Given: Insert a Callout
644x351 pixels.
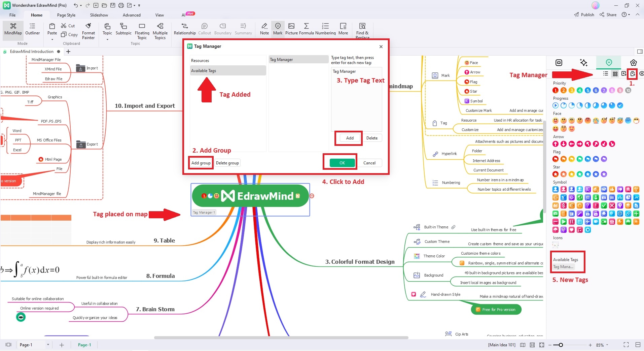Looking at the screenshot, I should point(205,29).
